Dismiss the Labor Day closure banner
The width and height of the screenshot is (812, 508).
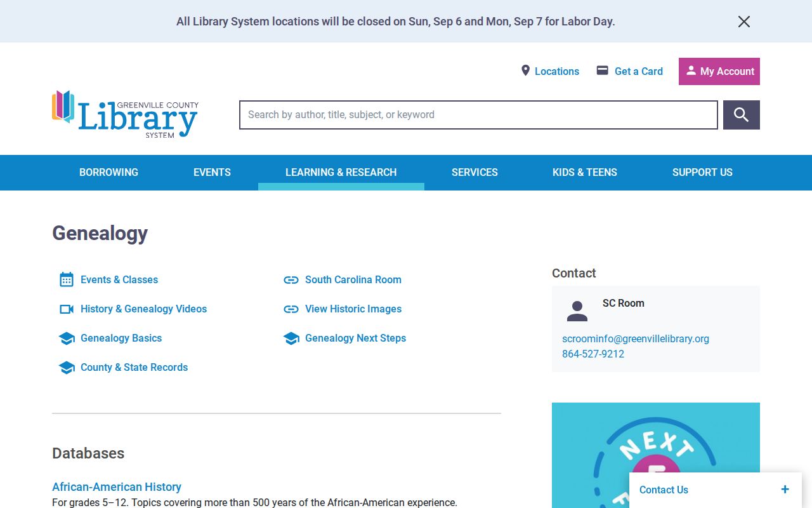[744, 22]
